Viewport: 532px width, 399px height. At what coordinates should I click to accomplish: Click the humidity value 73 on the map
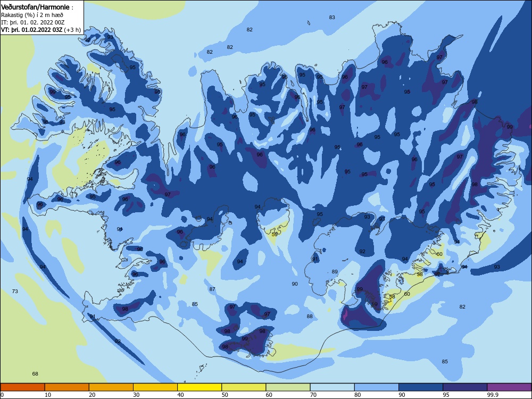click(x=15, y=291)
